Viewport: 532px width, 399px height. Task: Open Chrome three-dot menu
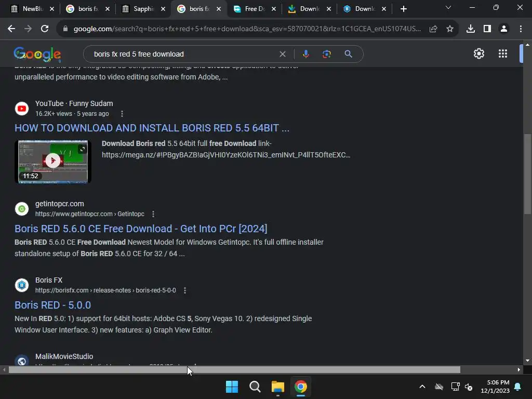(x=521, y=29)
